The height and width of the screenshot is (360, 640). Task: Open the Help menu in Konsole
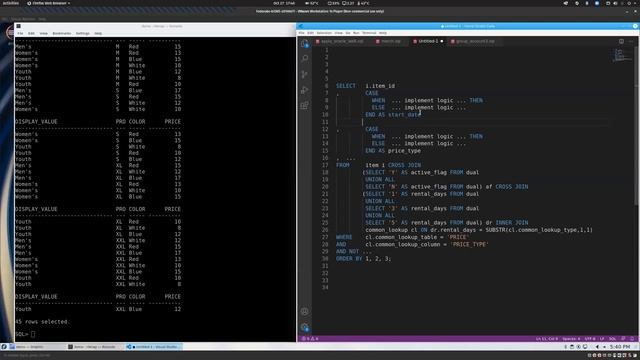pos(98,33)
